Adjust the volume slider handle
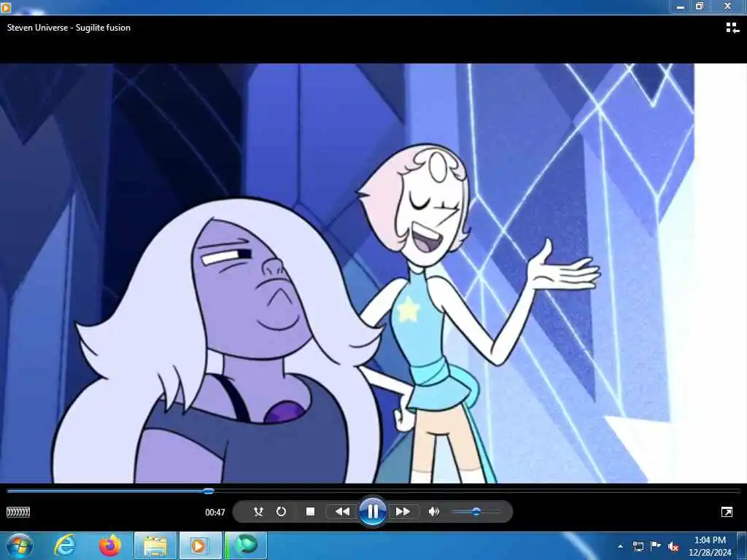 coord(476,512)
